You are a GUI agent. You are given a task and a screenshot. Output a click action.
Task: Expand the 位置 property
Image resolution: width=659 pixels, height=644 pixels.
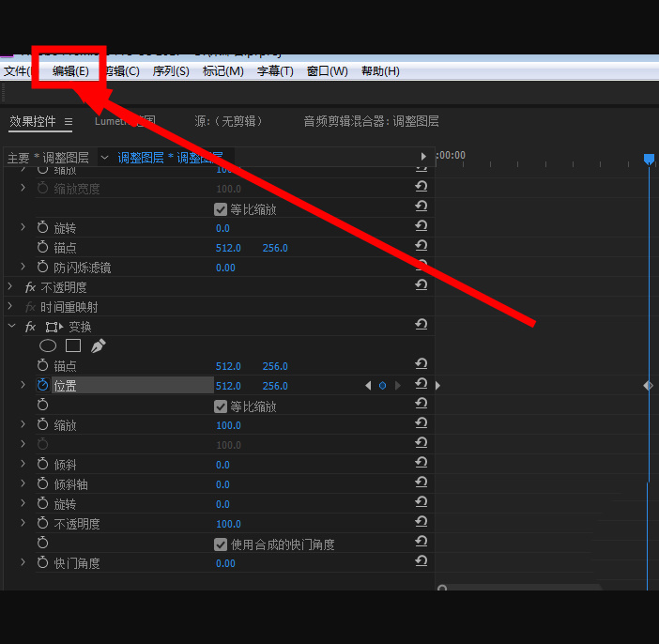click(23, 385)
